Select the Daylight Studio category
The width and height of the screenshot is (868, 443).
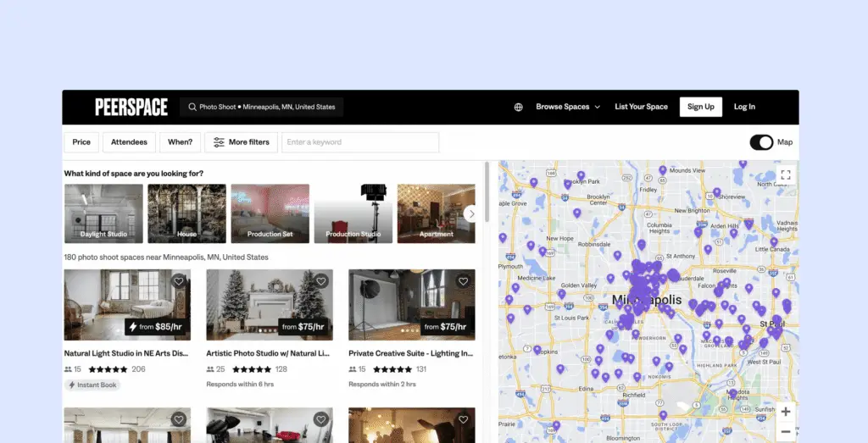tap(103, 213)
